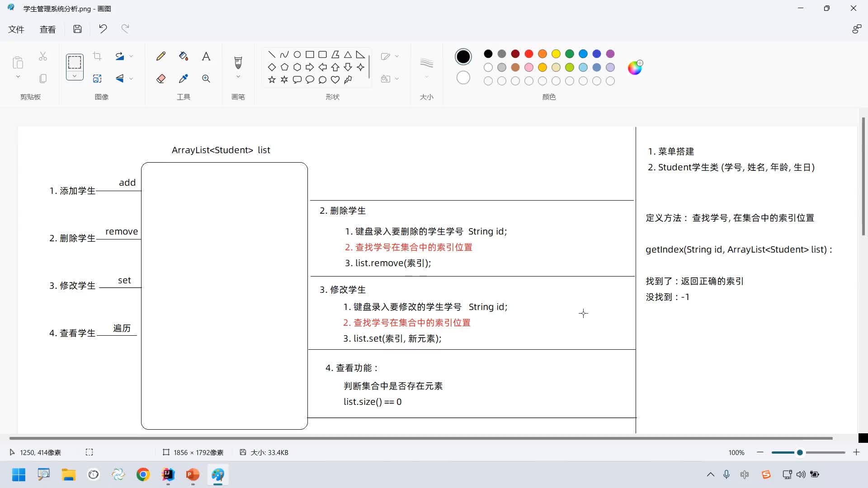868x488 pixels.
Task: Open the Windows Start menu
Action: 19,474
